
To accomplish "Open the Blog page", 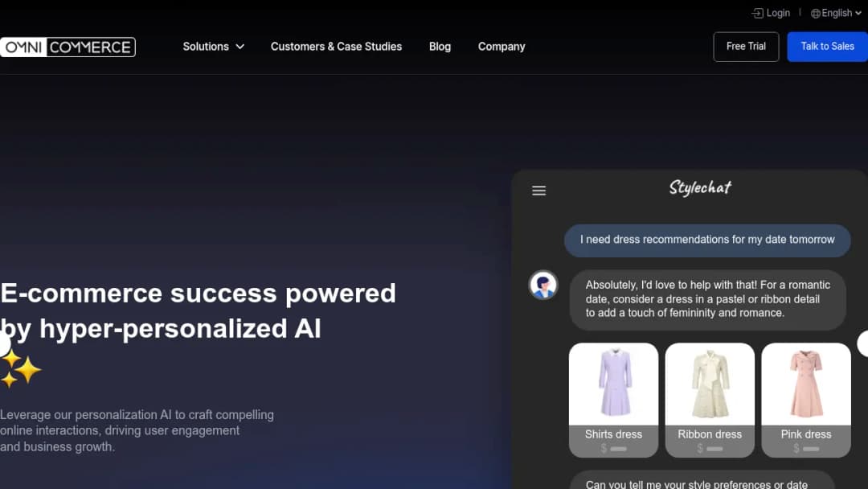I will pyautogui.click(x=440, y=47).
